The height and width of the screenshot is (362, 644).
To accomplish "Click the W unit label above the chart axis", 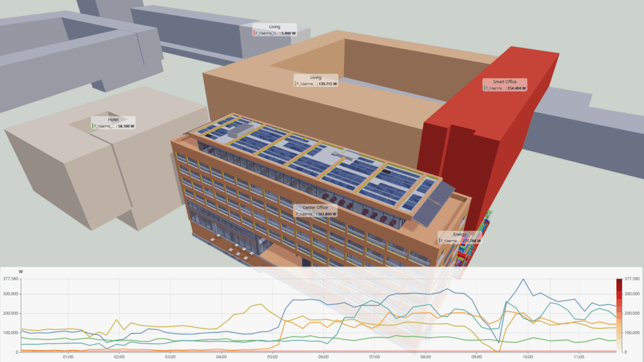I will 21,270.
